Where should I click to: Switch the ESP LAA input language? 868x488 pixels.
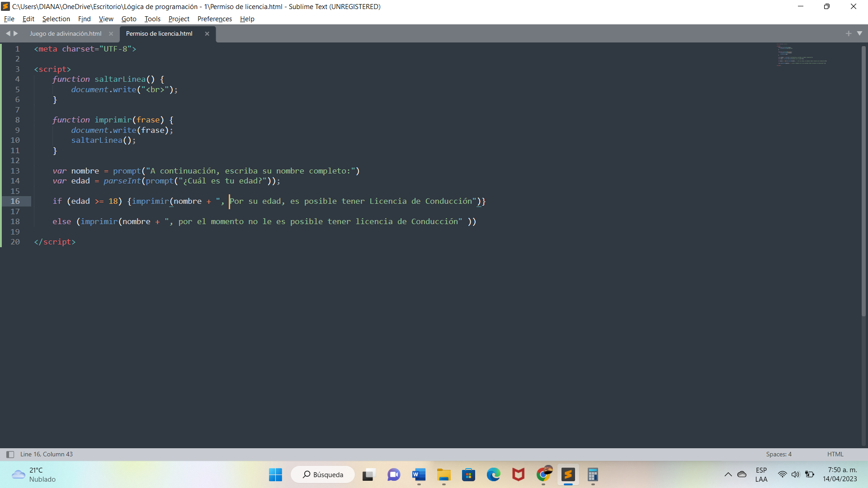coord(761,475)
